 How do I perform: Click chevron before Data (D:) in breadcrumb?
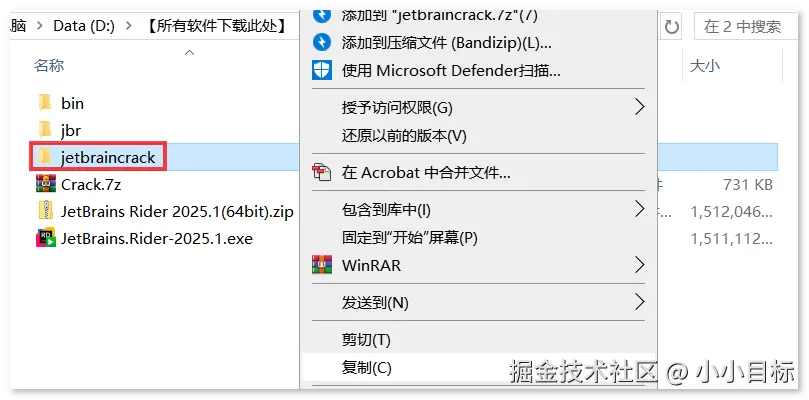(41, 26)
